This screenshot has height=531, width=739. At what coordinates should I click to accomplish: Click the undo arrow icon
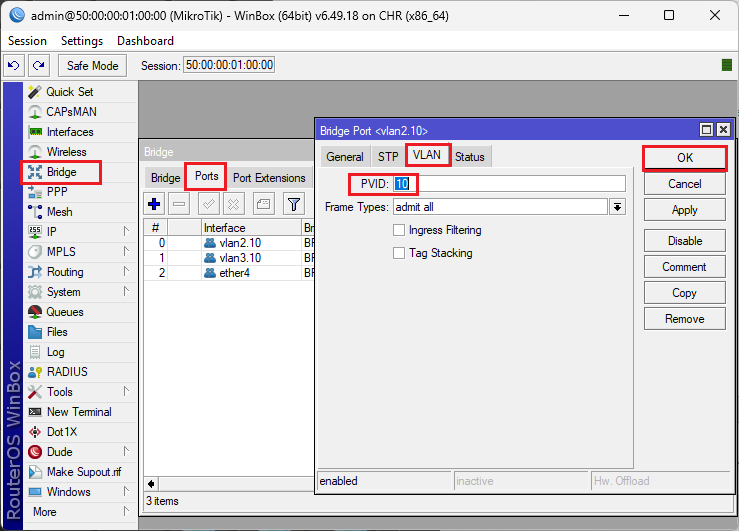pyautogui.click(x=14, y=65)
